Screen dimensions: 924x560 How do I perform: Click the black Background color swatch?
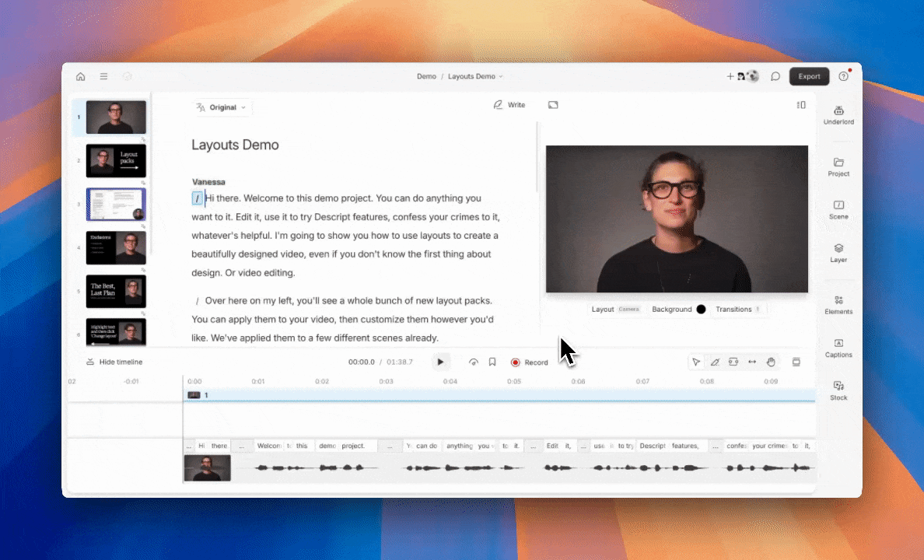pyautogui.click(x=701, y=310)
